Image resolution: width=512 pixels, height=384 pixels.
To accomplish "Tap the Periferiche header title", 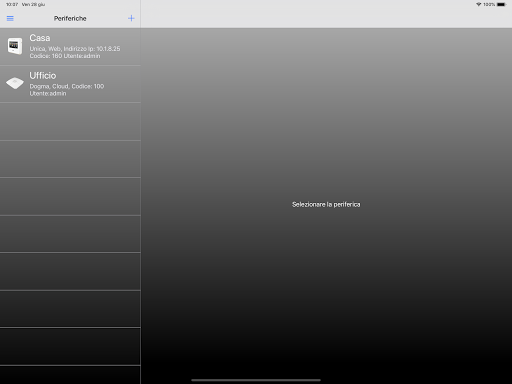I will point(70,18).
